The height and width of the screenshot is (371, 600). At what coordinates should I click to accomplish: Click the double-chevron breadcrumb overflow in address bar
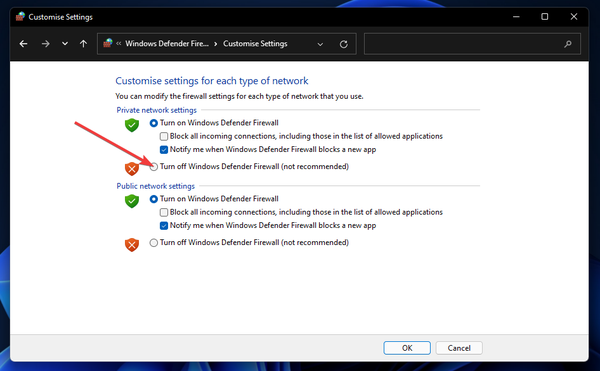119,44
